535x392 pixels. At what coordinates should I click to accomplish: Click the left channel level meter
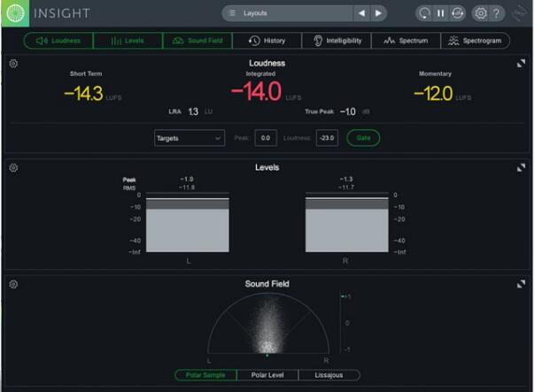(x=188, y=223)
